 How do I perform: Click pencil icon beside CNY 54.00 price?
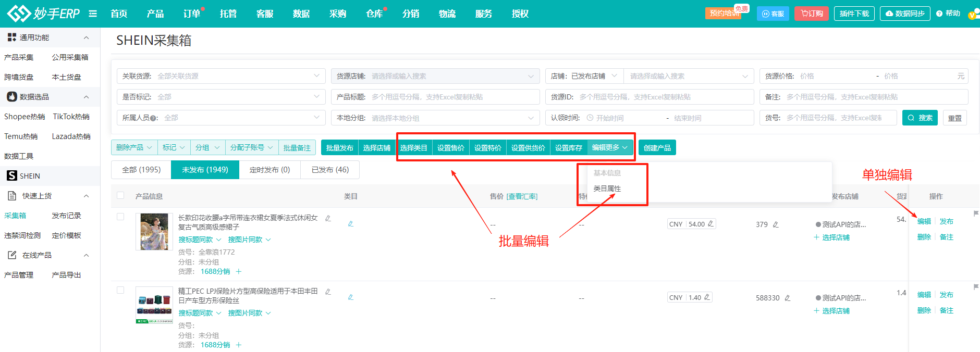pyautogui.click(x=710, y=224)
